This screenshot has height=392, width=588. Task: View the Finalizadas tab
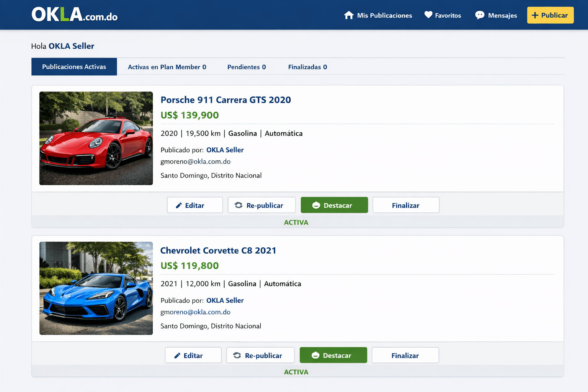point(307,67)
